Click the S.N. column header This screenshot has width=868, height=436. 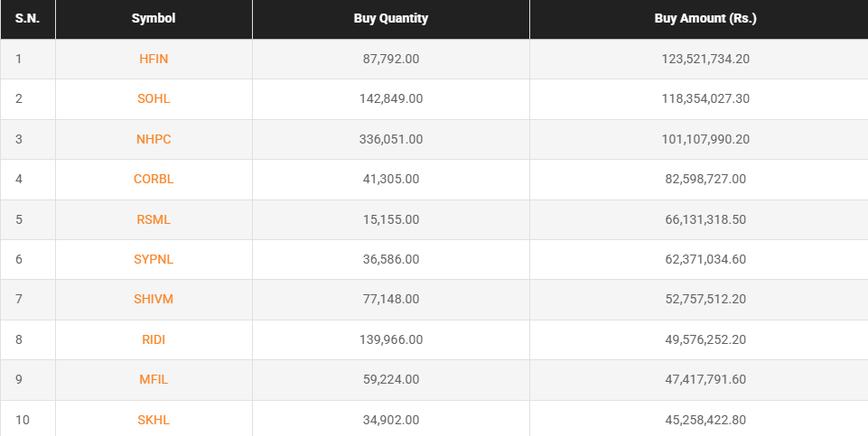point(27,18)
